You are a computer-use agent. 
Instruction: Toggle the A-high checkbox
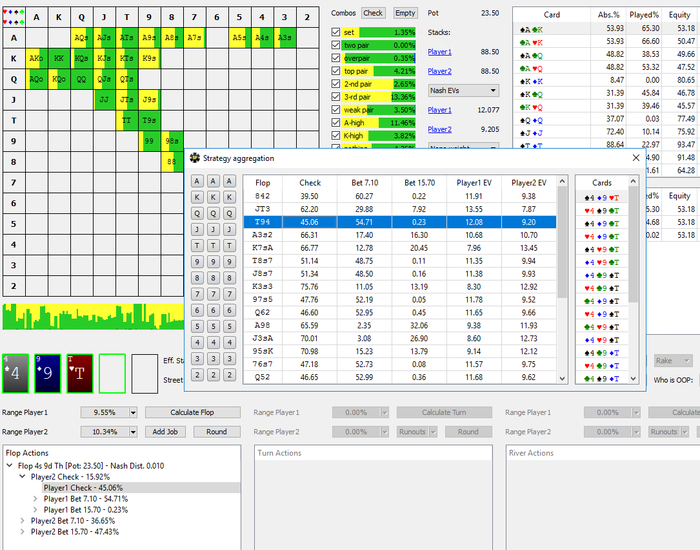pos(336,123)
